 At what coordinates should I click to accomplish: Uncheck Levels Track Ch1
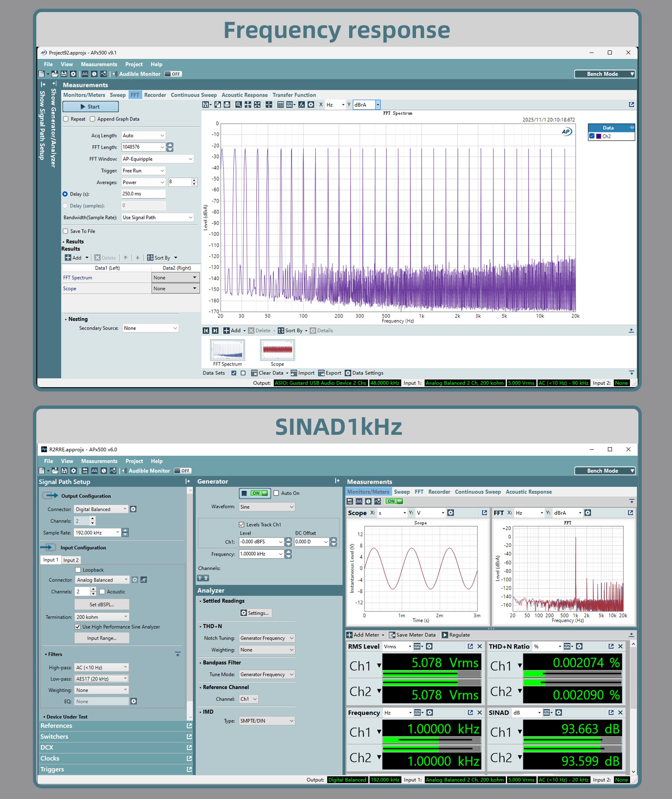pyautogui.click(x=242, y=525)
